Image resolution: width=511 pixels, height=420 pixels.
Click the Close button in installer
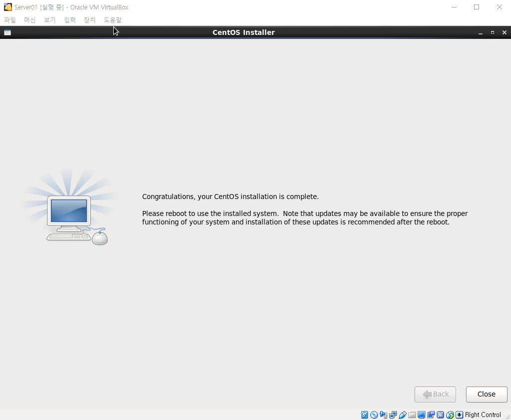point(487,394)
